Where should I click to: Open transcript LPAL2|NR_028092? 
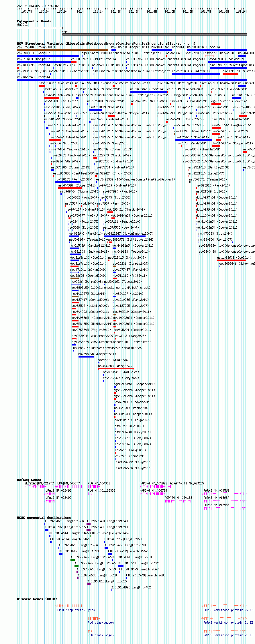click(x=58, y=498)
